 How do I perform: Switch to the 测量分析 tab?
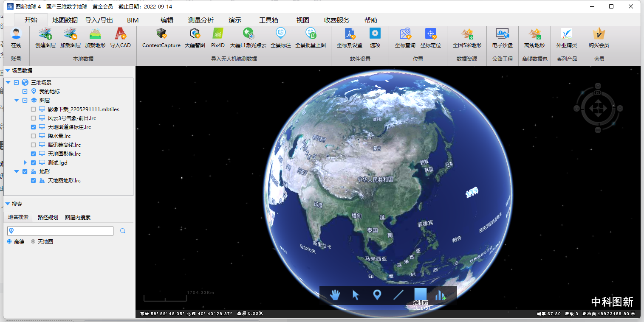click(x=201, y=20)
